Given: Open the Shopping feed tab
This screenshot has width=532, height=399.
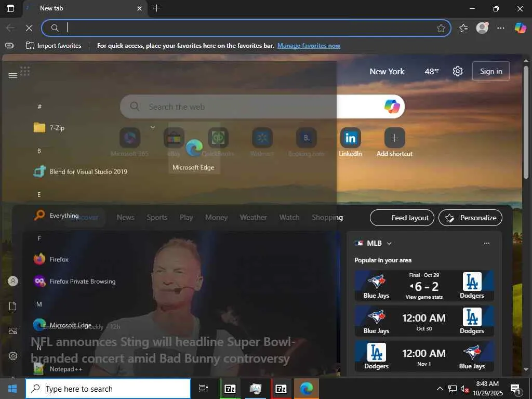Looking at the screenshot, I should tap(327, 217).
